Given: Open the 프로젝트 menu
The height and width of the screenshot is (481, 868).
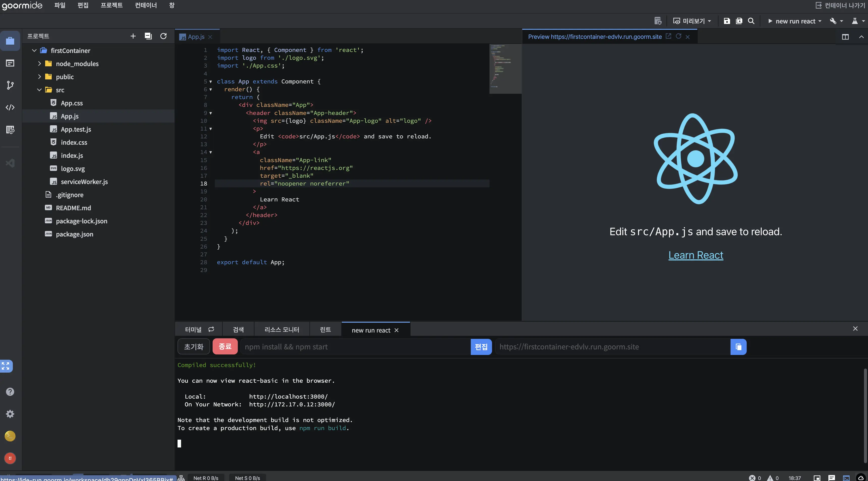Looking at the screenshot, I should [111, 5].
